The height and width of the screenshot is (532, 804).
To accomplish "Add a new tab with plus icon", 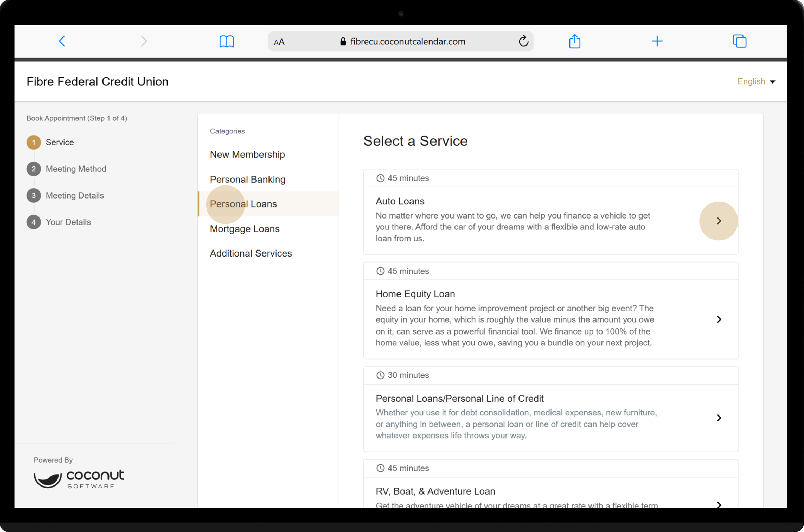I will point(657,41).
